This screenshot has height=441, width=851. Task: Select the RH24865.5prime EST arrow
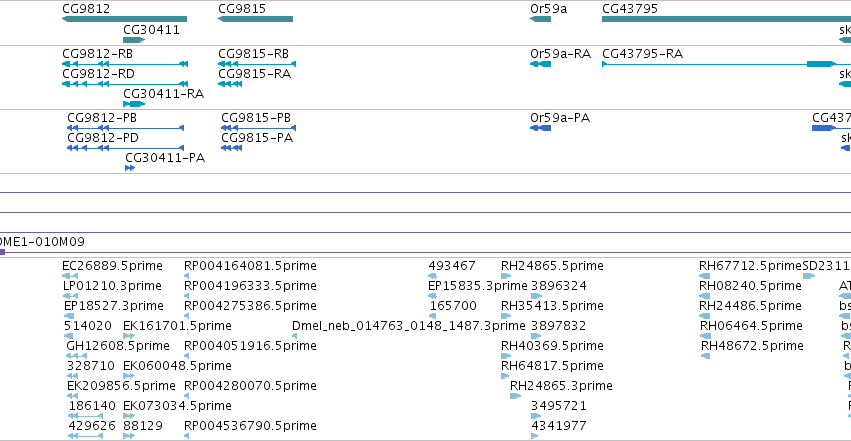pos(506,276)
